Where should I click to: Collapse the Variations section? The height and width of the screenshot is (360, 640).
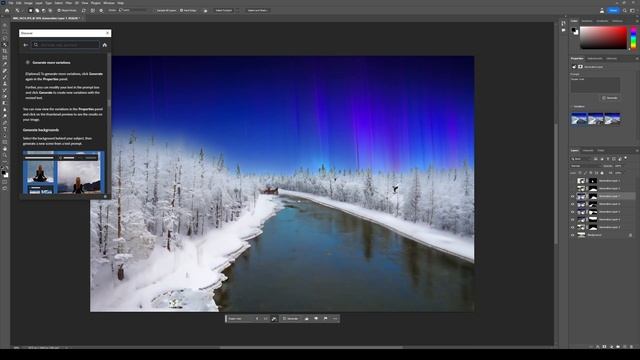click(x=572, y=107)
